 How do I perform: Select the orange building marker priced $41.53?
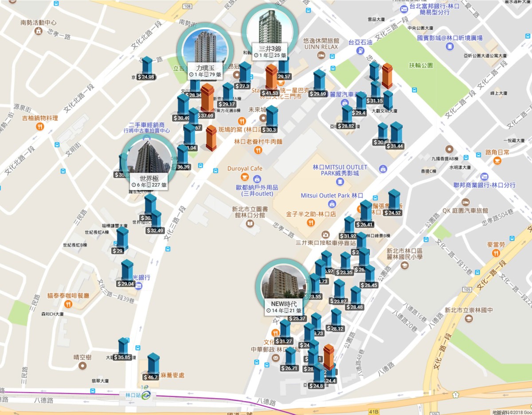[x=271, y=77]
